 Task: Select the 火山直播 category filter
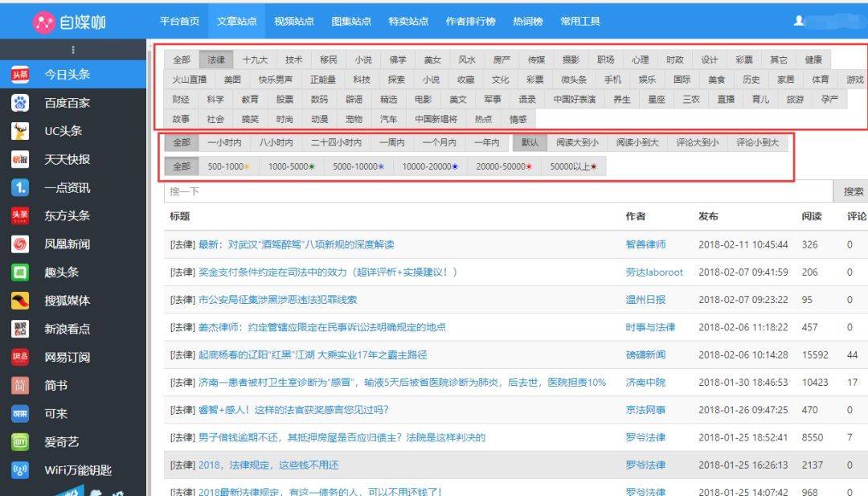point(190,80)
